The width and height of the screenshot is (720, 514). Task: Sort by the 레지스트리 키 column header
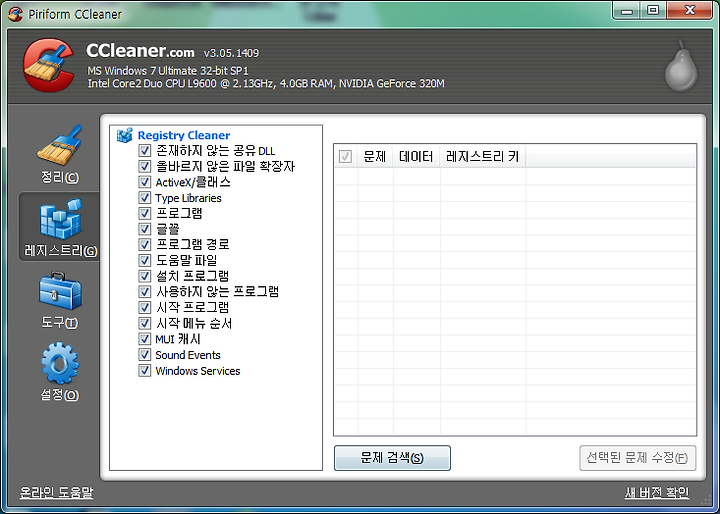(x=483, y=157)
